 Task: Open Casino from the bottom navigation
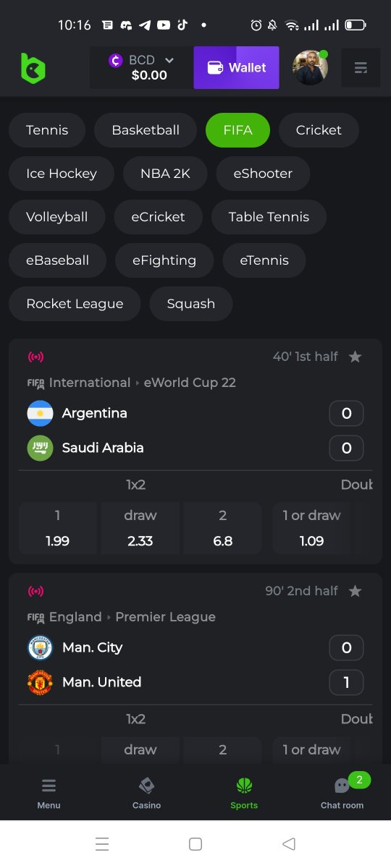(146, 793)
